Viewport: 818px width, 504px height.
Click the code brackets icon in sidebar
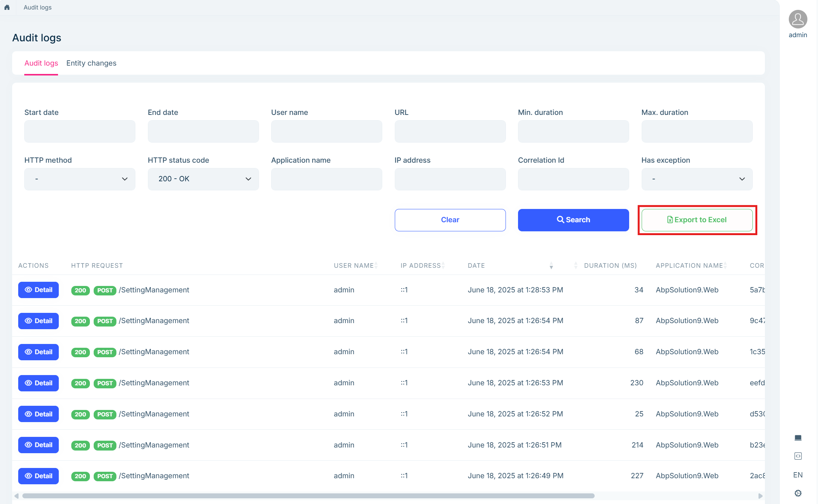[798, 456]
